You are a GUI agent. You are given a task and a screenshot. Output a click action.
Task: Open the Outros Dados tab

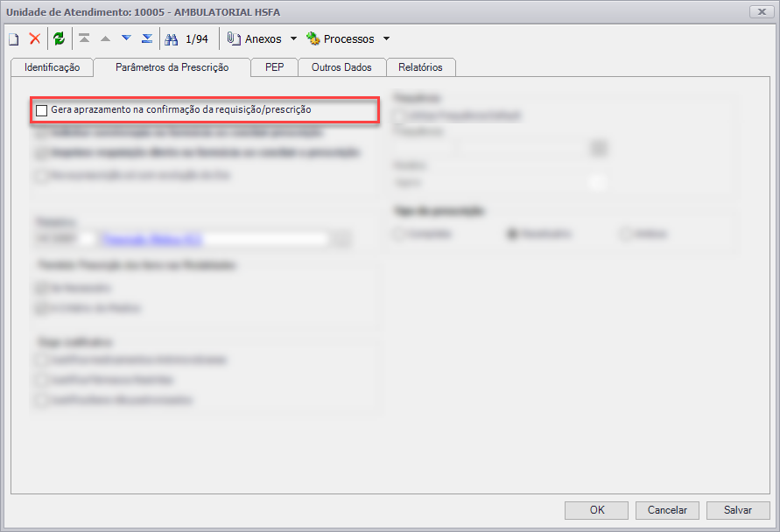point(341,67)
